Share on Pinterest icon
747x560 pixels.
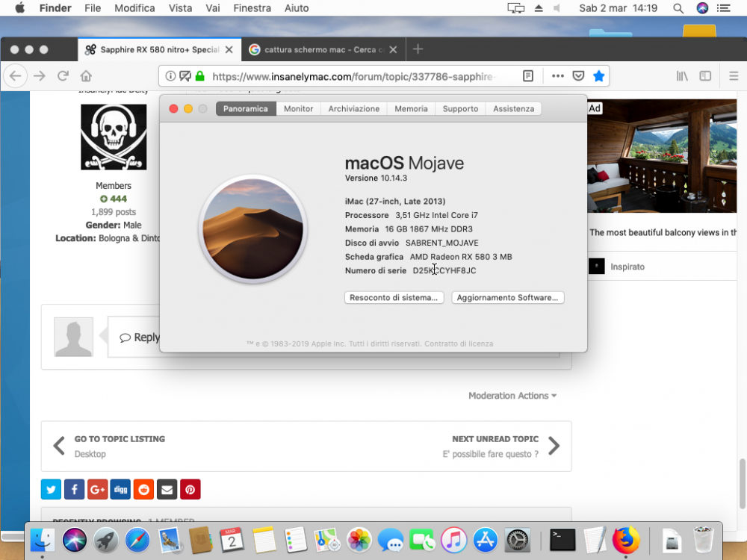190,490
